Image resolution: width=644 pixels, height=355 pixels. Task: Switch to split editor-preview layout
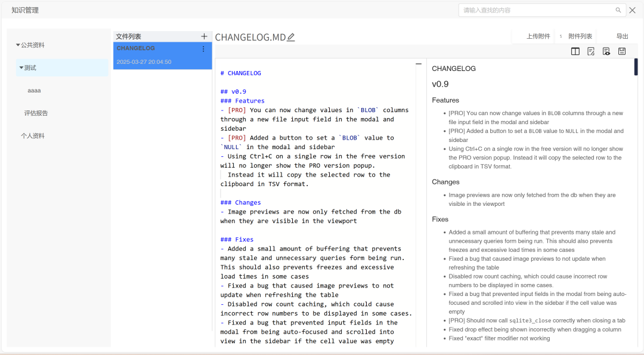point(575,51)
